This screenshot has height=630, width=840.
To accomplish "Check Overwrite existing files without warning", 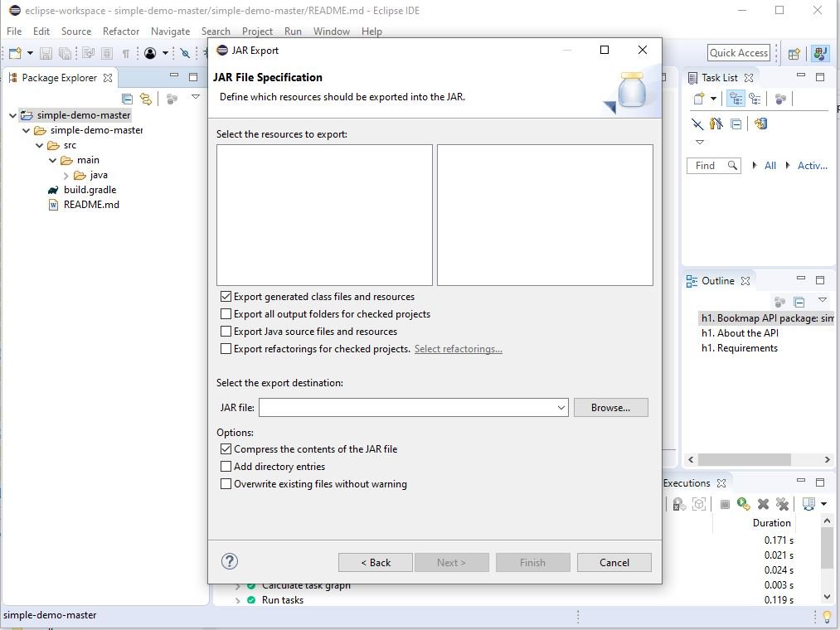I will pyautogui.click(x=226, y=484).
